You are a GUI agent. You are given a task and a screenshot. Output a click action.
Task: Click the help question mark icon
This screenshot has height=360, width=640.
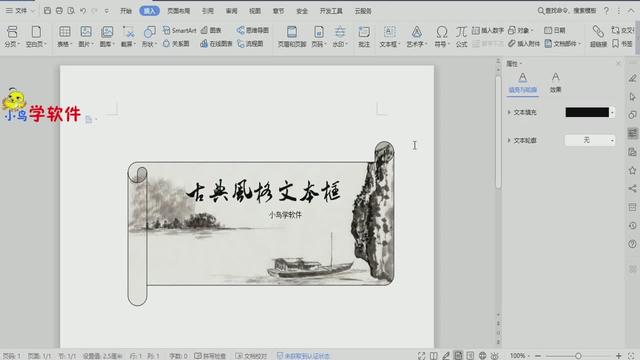click(607, 11)
